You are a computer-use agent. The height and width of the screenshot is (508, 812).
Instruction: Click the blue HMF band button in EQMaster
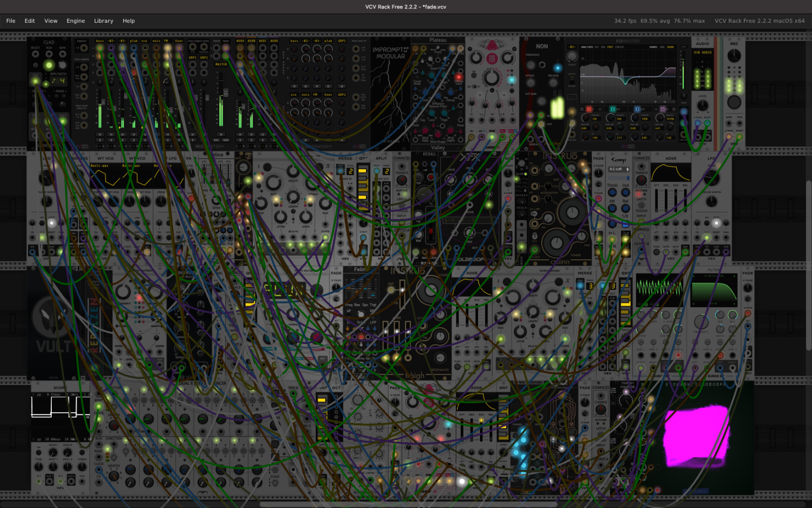[637, 110]
